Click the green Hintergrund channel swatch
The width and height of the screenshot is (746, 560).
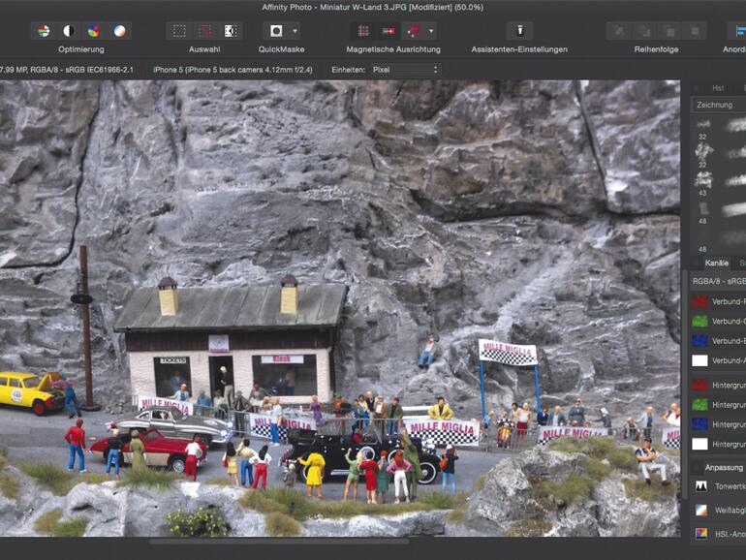(699, 405)
